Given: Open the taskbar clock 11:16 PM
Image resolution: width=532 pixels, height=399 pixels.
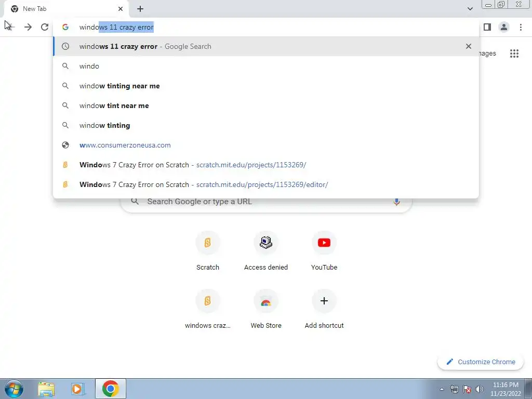Looking at the screenshot, I should 506,389.
